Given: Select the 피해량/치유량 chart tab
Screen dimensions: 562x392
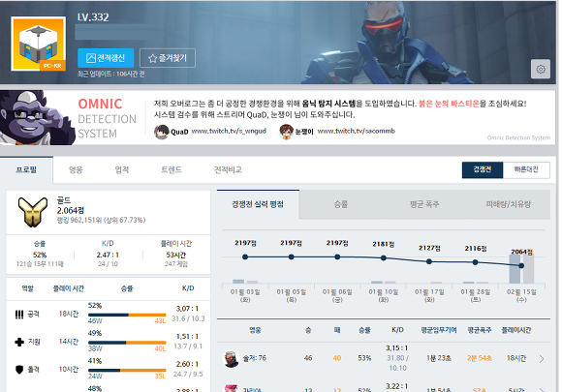Looking at the screenshot, I should click(509, 204).
